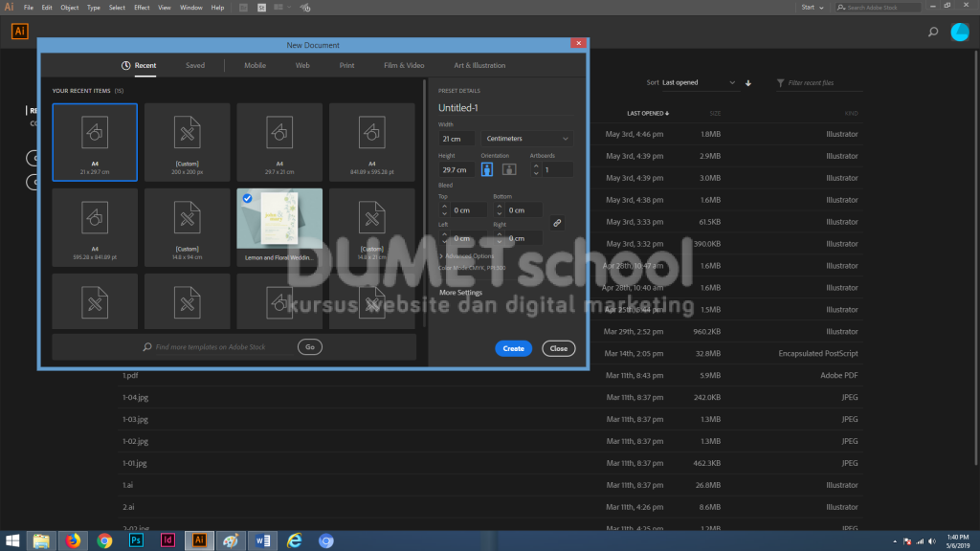Click the arrange documents icon in menu bar
Image resolution: width=980 pixels, height=551 pixels.
280,8
